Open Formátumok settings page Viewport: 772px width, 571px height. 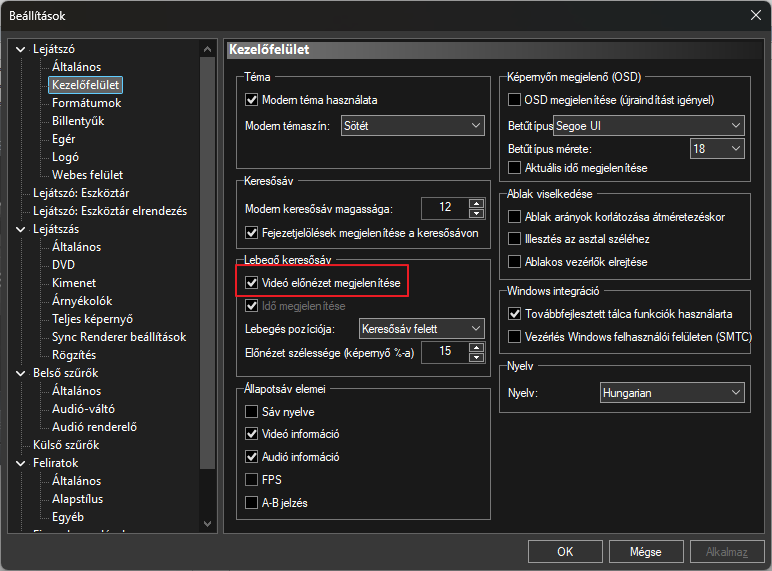tap(87, 103)
